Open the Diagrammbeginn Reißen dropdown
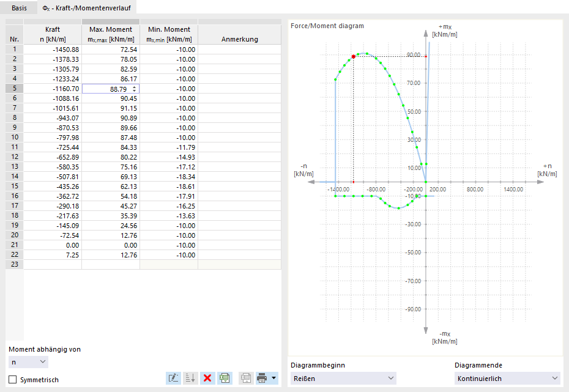 (343, 378)
